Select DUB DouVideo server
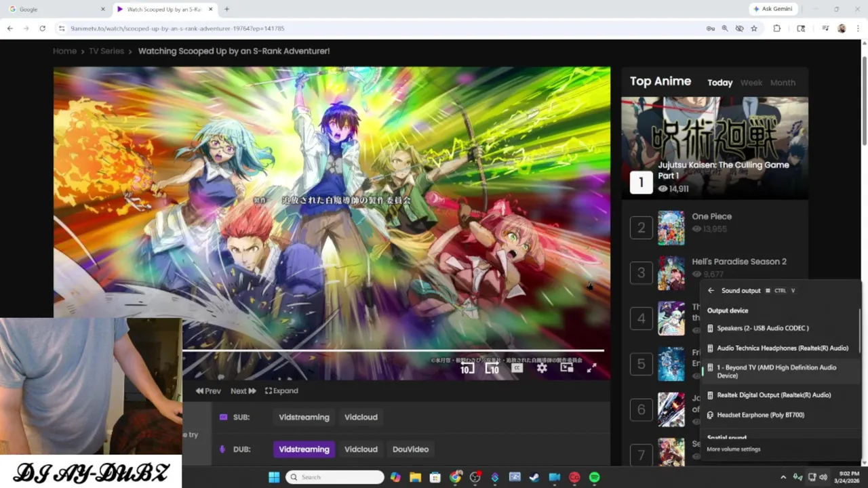The width and height of the screenshot is (868, 488). [410, 449]
